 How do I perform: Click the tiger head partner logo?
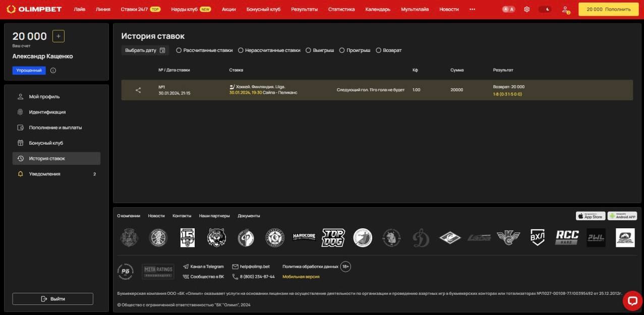216,237
